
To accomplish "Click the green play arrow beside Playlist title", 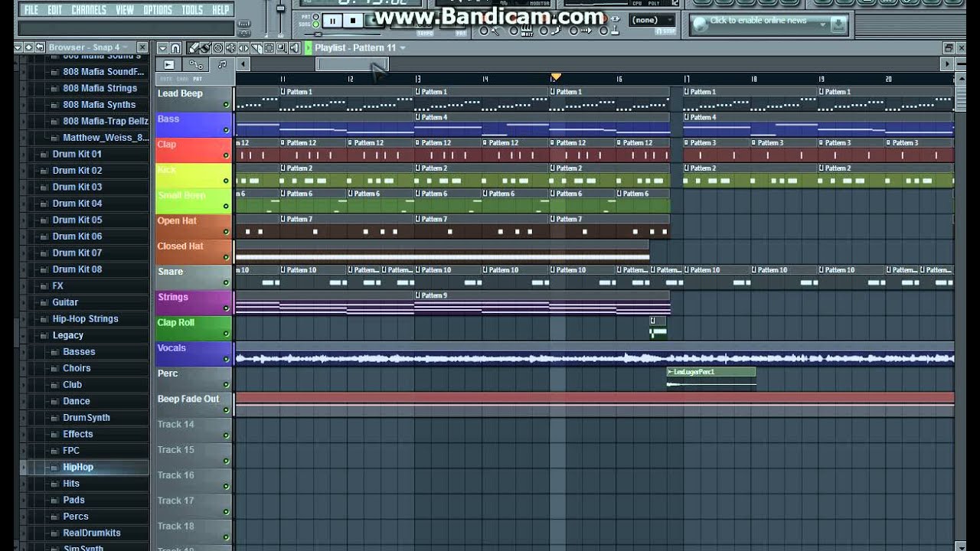I will click(x=309, y=47).
